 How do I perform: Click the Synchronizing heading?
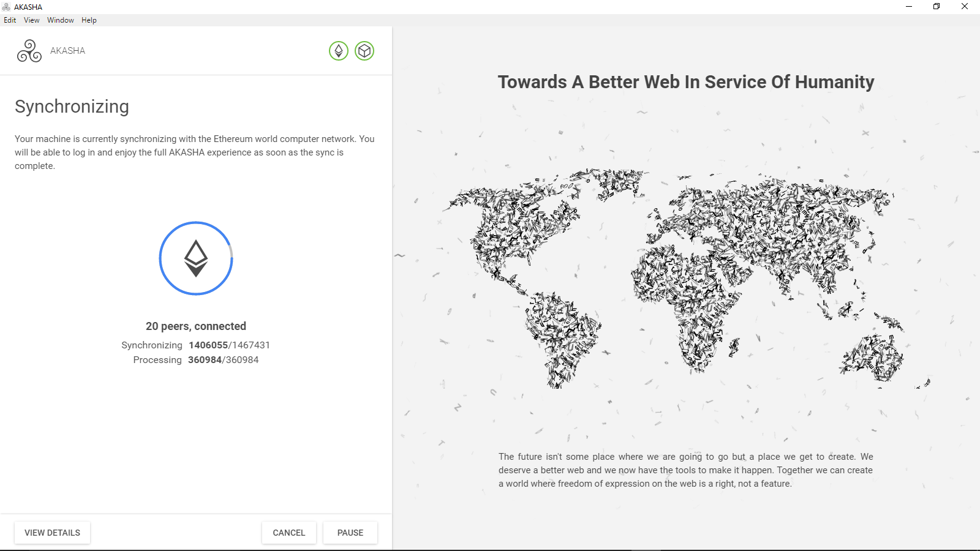point(72,107)
